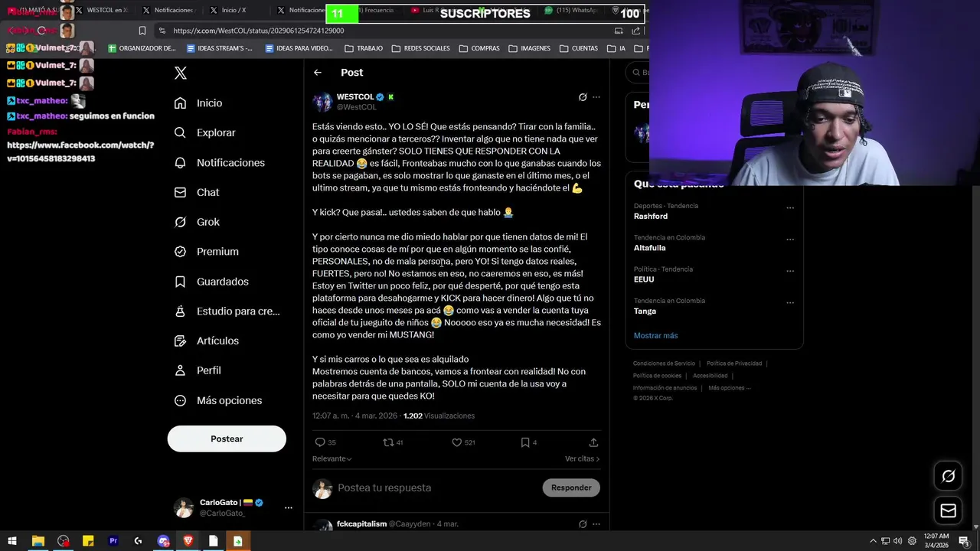Click Mostrar más trends link
The image size is (980, 551).
655,335
